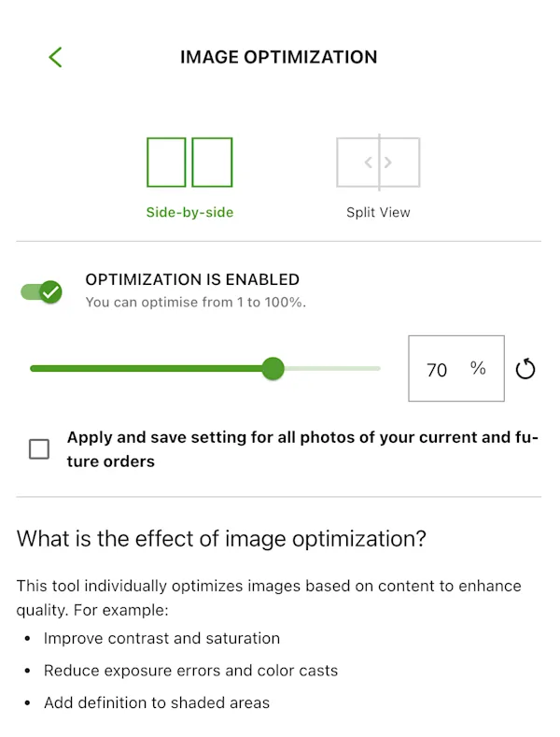Click the unfilled light part of slider track
Viewport: 560px width, 737px height.
click(x=331, y=369)
